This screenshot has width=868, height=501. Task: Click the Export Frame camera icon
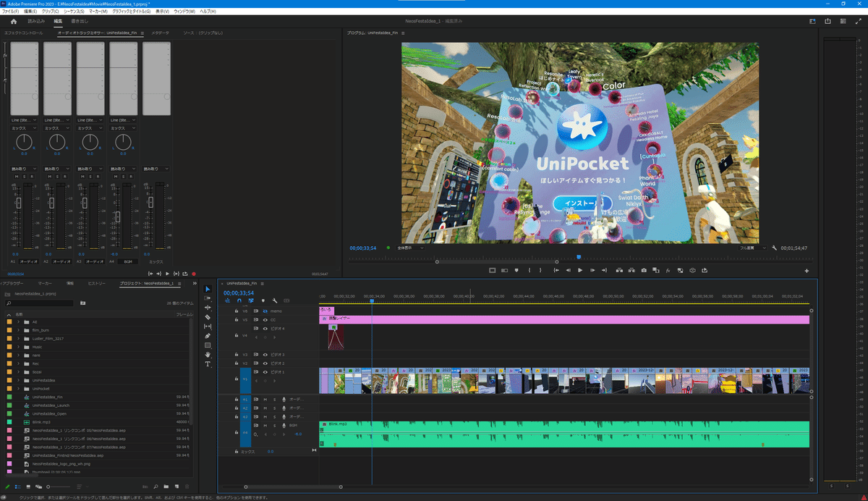click(644, 270)
